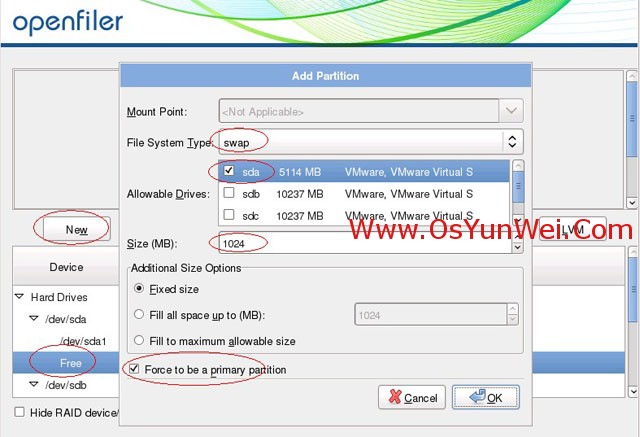Screen dimensions: 640x437
Task: Collapse the /dev/sdb tree node
Action: 34,384
